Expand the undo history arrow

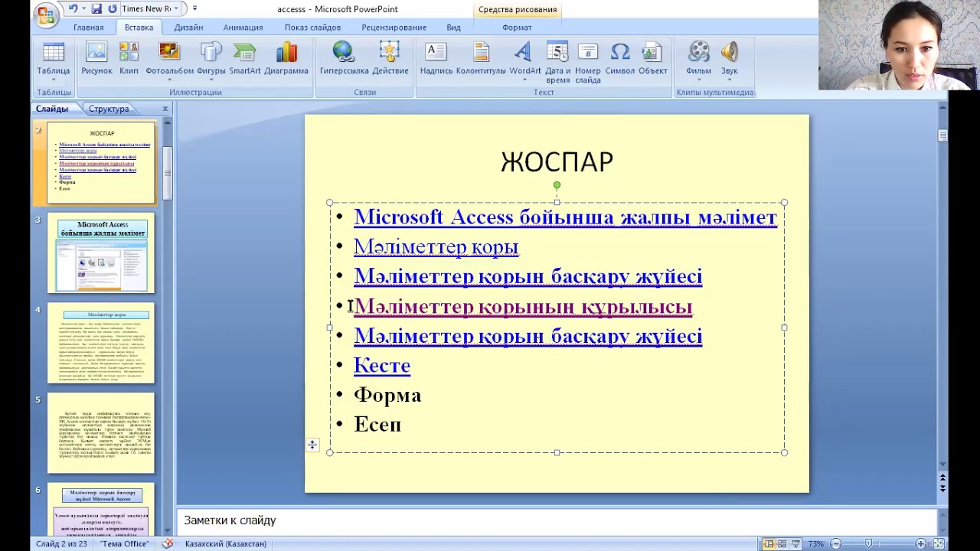pos(83,9)
